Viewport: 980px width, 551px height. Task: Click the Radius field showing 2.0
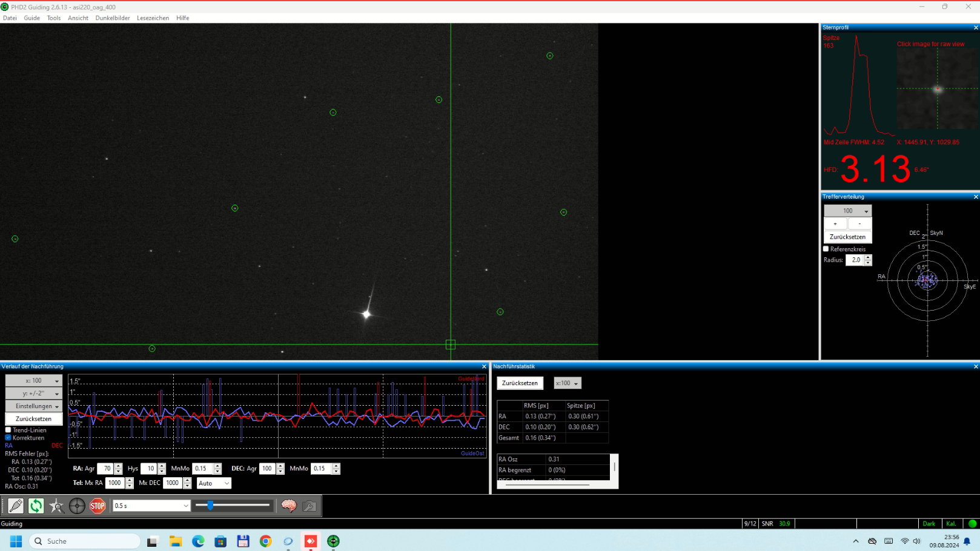point(855,260)
